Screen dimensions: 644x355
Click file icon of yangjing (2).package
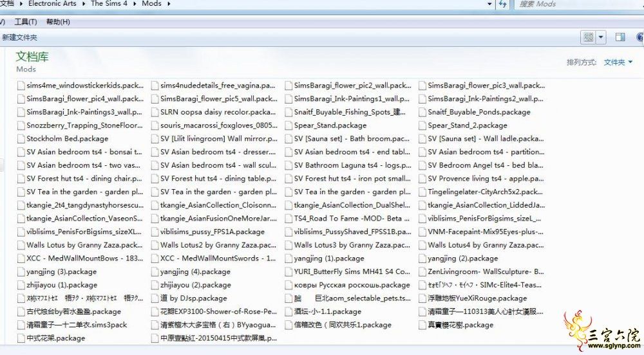(422, 259)
